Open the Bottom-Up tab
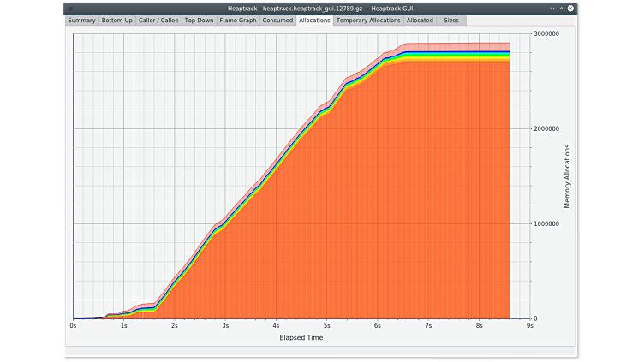 [x=116, y=20]
